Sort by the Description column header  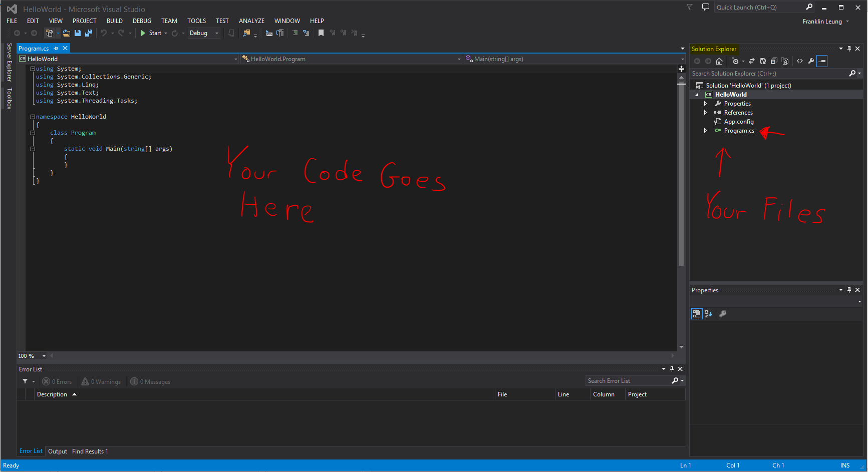[x=265, y=394]
